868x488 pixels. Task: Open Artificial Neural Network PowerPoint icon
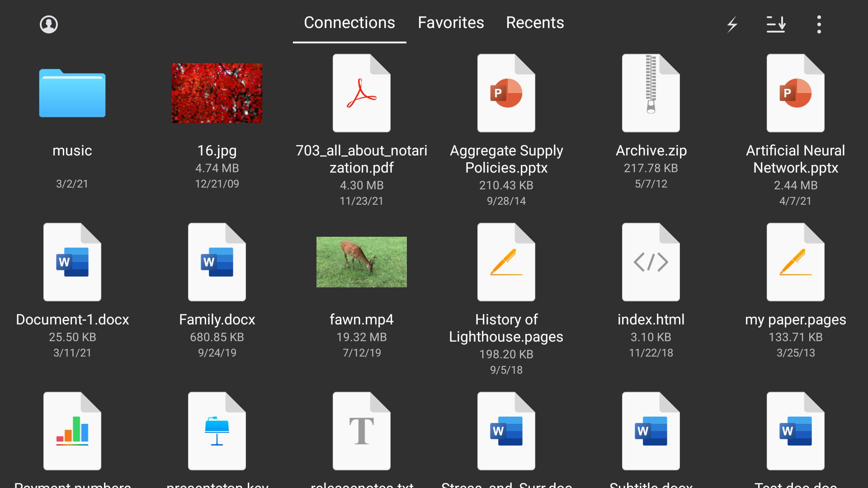[x=796, y=93]
